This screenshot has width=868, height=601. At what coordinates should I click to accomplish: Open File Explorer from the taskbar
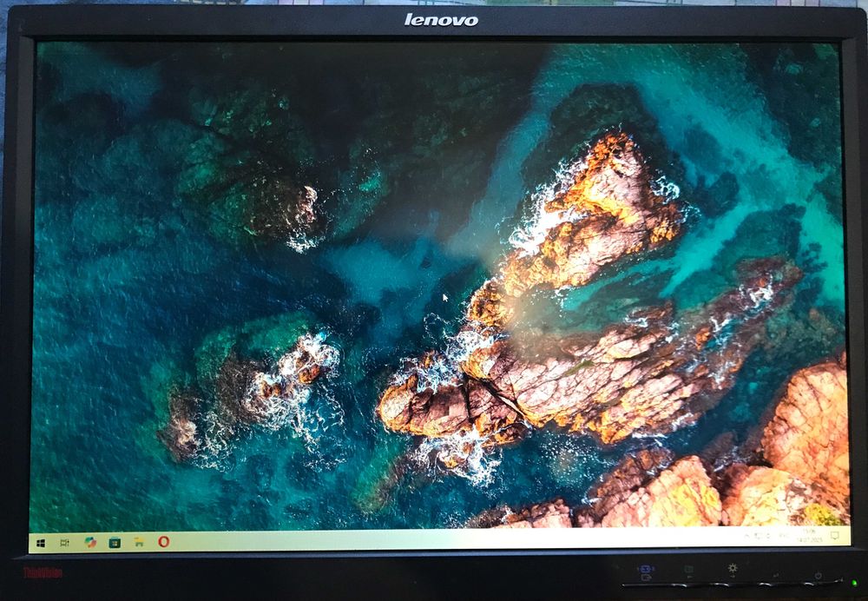coord(139,542)
